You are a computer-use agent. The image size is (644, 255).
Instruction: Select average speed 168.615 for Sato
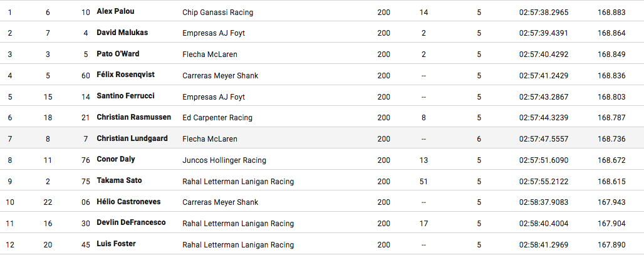611,182
